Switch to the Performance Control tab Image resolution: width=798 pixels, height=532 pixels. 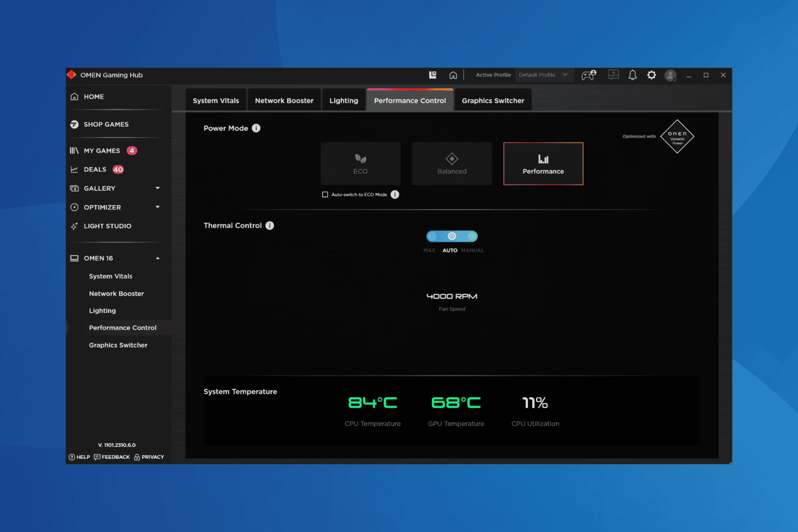(410, 100)
